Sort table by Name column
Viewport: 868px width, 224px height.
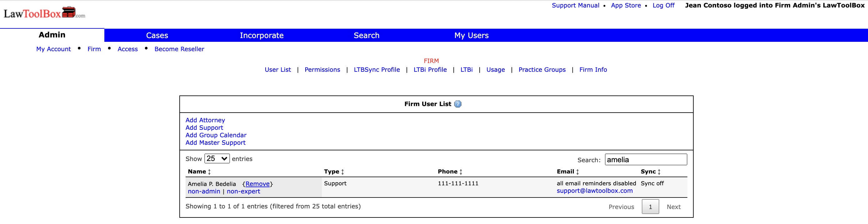click(x=199, y=172)
